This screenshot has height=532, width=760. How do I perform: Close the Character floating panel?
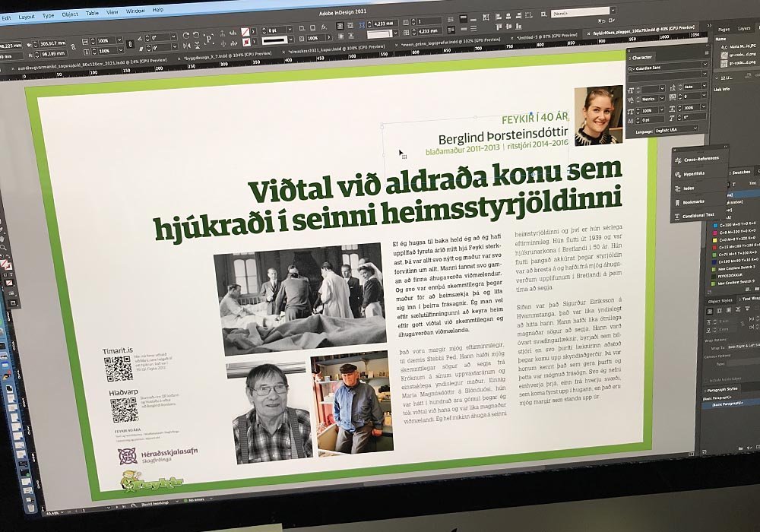point(629,50)
